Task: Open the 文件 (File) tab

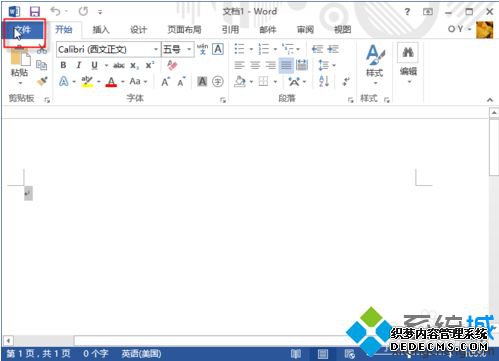Action: [23, 30]
